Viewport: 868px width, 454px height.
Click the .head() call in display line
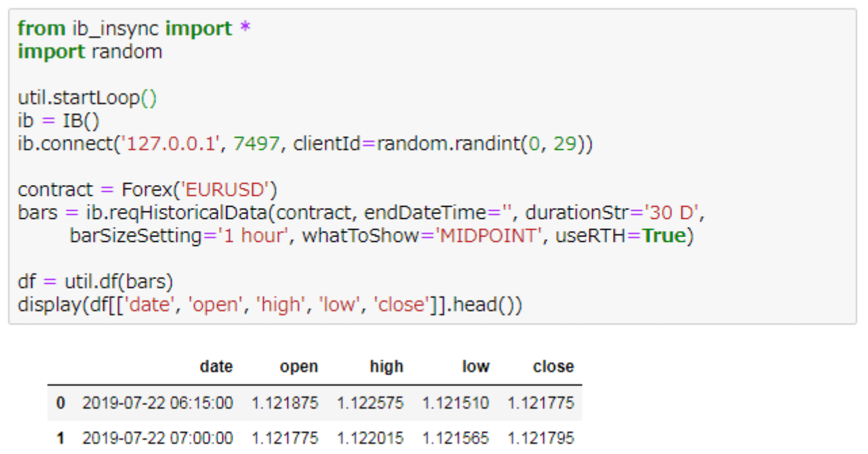tap(486, 305)
